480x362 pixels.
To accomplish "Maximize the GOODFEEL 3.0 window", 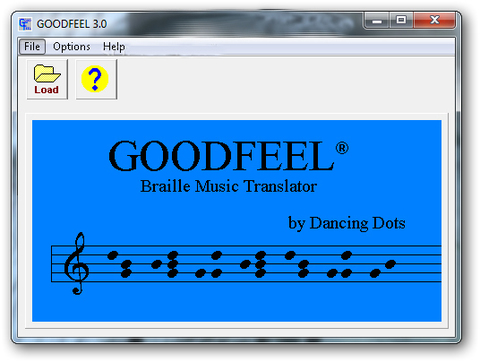I will [x=401, y=20].
